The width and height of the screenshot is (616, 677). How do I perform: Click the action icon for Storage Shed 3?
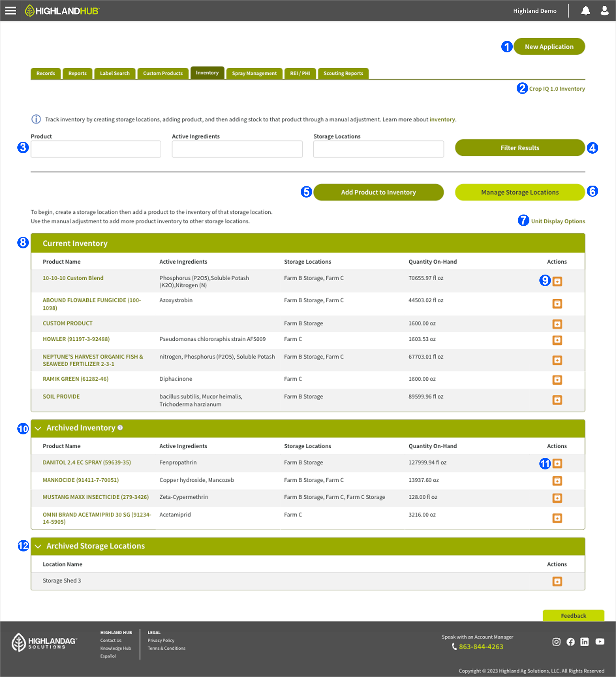click(557, 581)
